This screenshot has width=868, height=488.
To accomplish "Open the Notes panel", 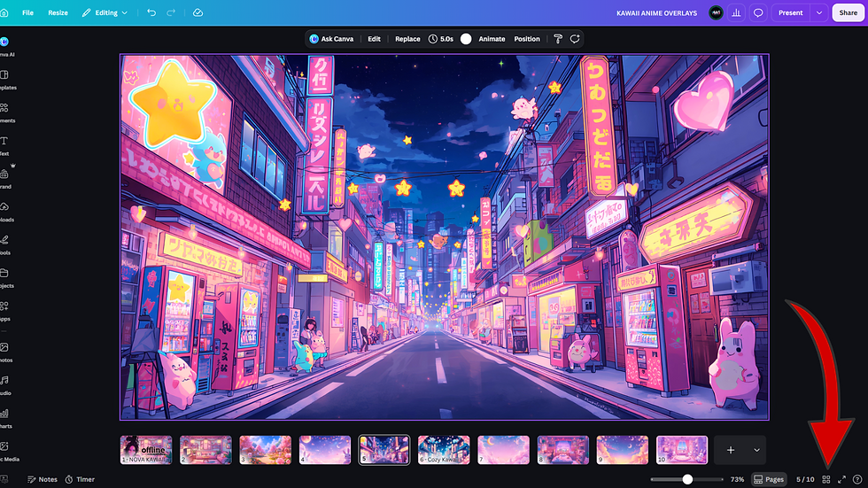I will [43, 479].
